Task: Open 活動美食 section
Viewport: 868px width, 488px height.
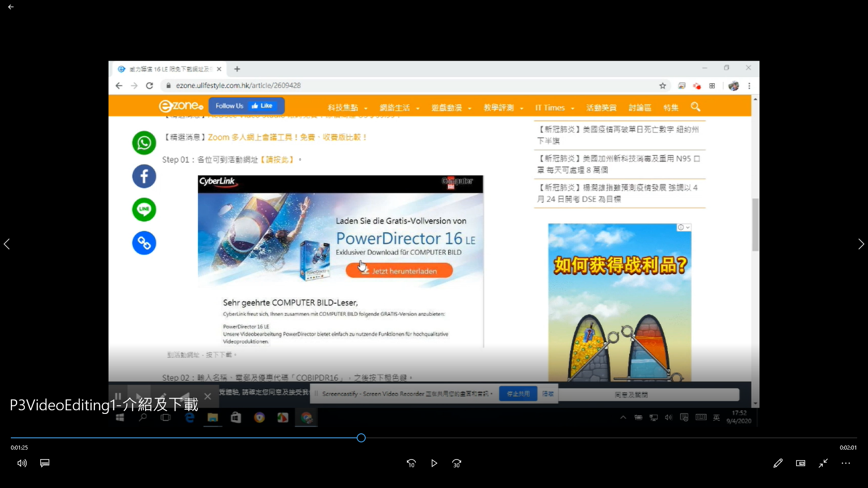Action: [601, 108]
